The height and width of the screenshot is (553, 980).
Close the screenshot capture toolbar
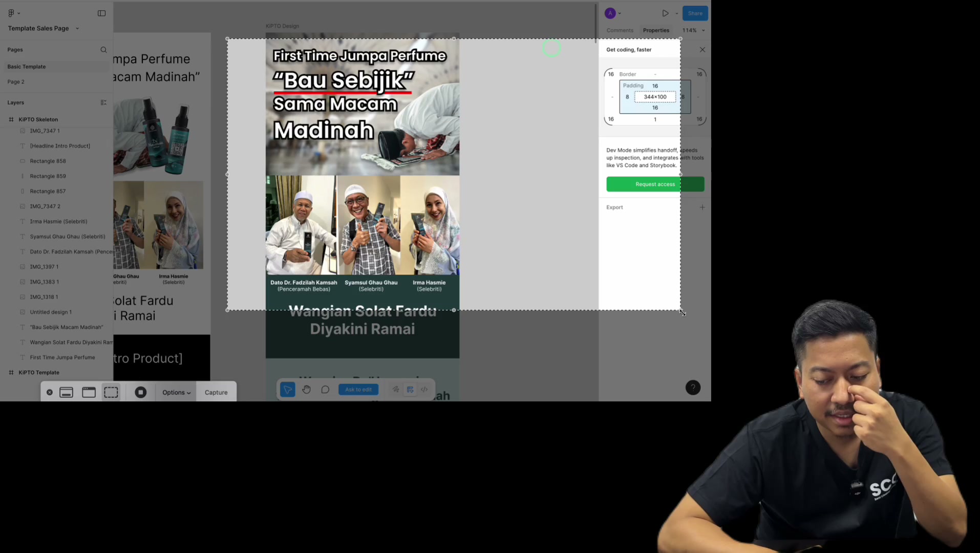click(50, 392)
